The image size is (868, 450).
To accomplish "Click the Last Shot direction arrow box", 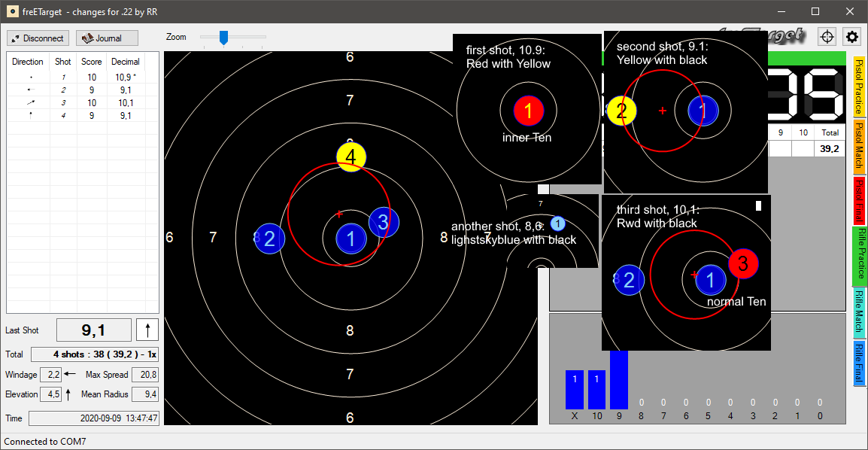I will pos(147,330).
